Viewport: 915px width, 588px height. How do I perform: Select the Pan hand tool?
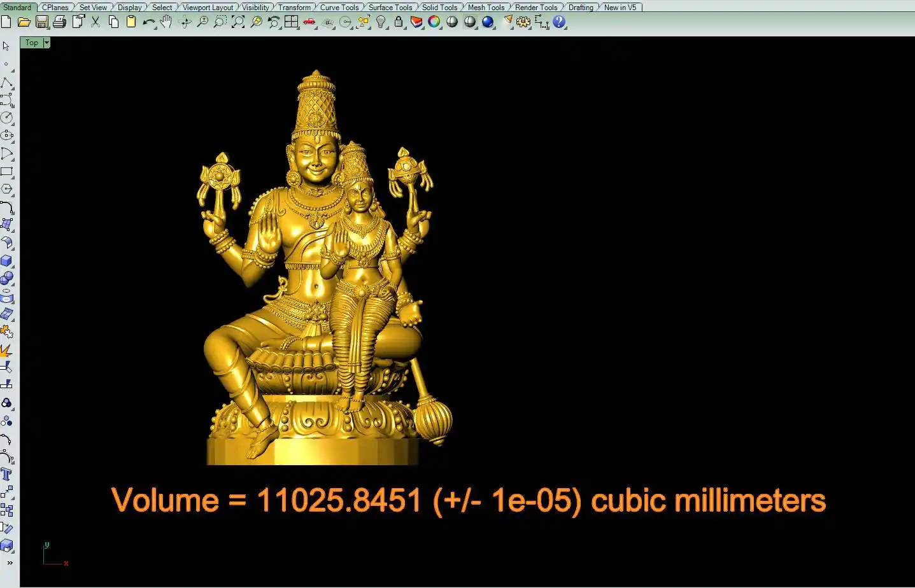coord(166,22)
